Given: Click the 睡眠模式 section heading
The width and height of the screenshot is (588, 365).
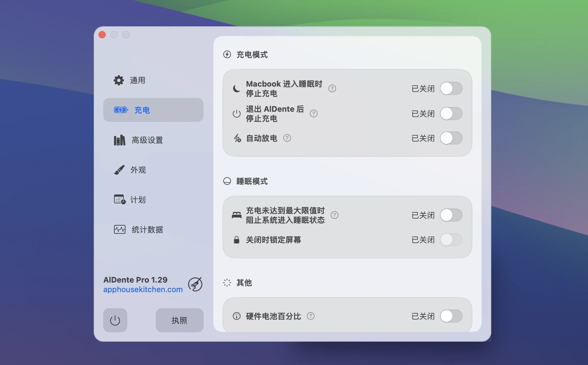Looking at the screenshot, I should pos(252,181).
